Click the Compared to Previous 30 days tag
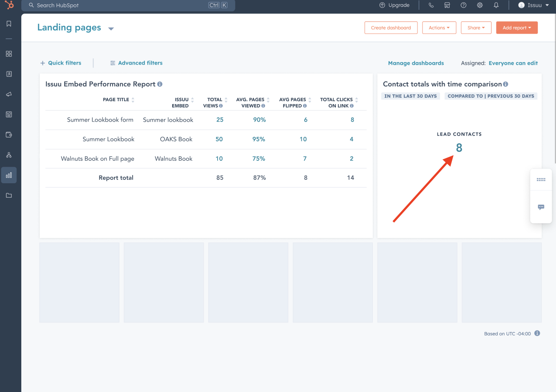The image size is (556, 392). pos(491,96)
